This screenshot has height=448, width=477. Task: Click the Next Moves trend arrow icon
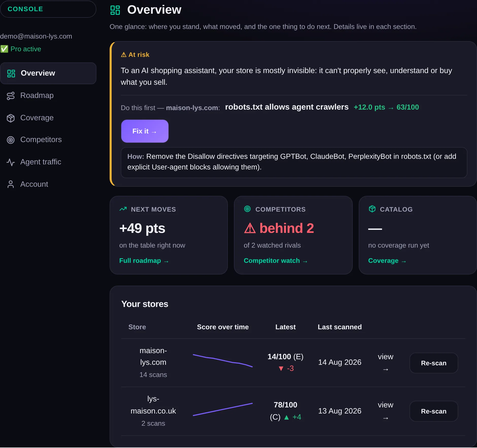(123, 209)
